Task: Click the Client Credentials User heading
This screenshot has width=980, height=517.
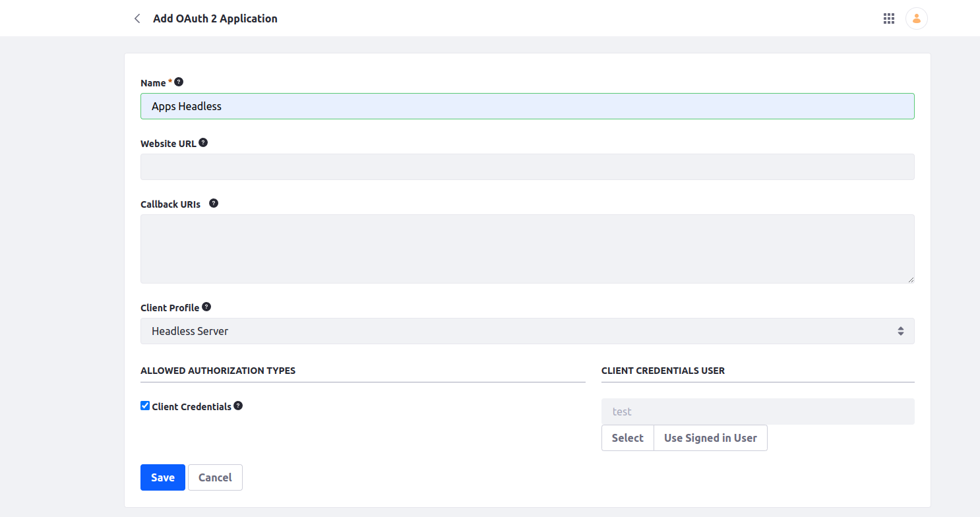Action: [663, 371]
